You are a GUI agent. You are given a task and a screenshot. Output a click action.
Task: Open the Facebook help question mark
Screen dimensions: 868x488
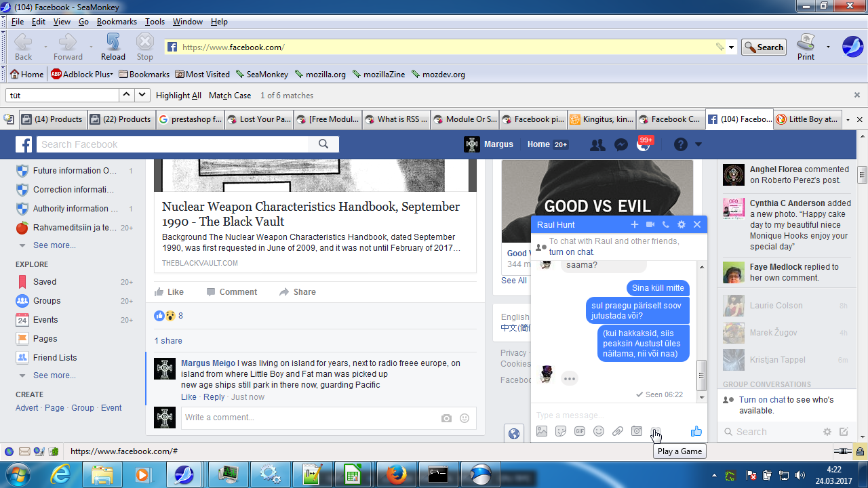pos(680,144)
